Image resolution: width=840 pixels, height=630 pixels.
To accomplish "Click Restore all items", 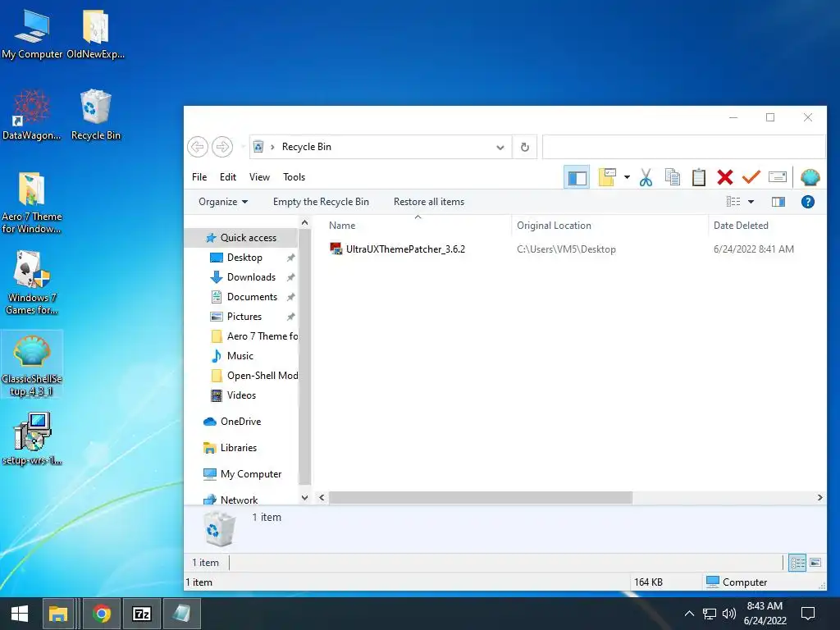I will [x=429, y=202].
